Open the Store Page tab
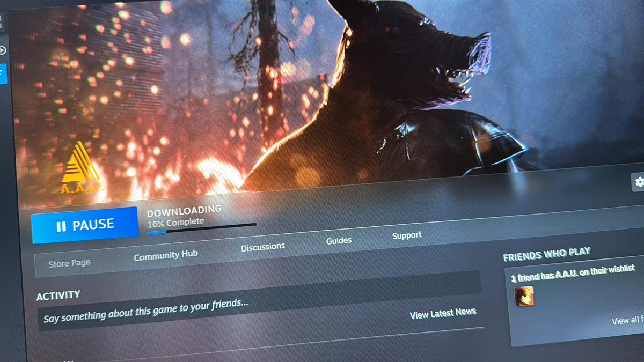The image size is (644, 362). coord(69,263)
